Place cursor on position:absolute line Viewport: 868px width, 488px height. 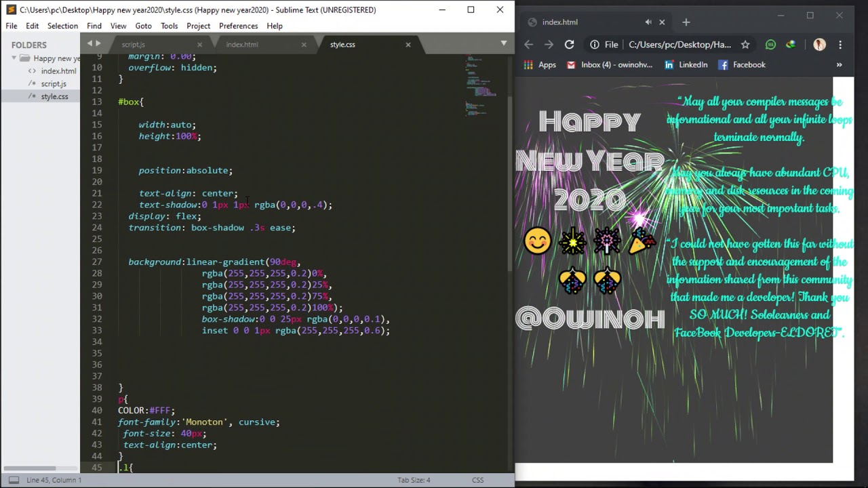tap(185, 171)
